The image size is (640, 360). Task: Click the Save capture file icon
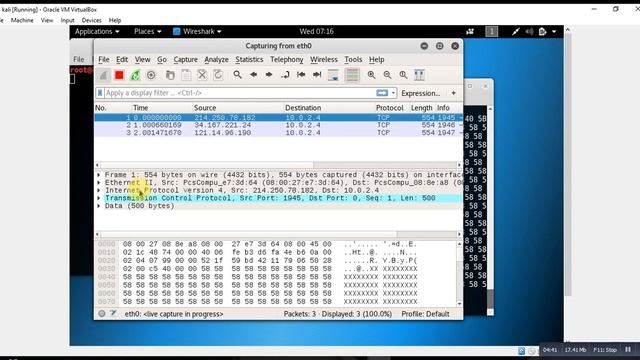tap(186, 75)
